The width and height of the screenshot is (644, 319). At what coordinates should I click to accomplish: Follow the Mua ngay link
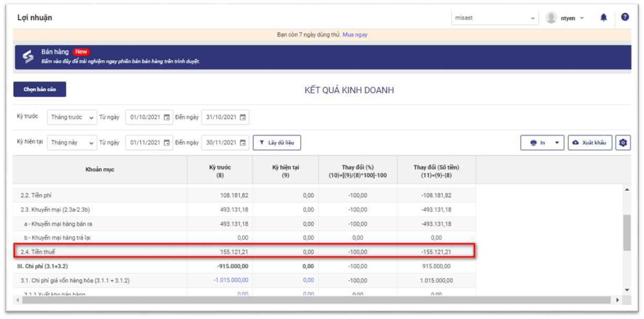[355, 35]
